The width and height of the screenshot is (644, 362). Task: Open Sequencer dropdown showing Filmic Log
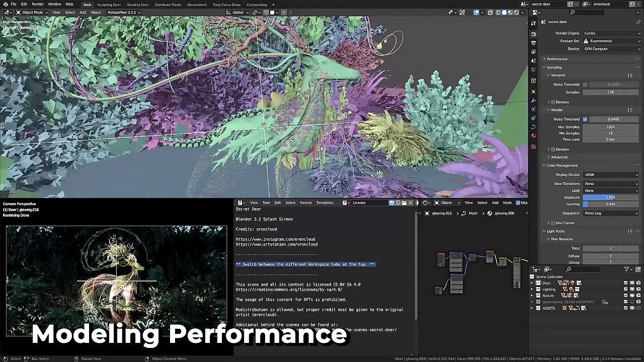click(611, 213)
